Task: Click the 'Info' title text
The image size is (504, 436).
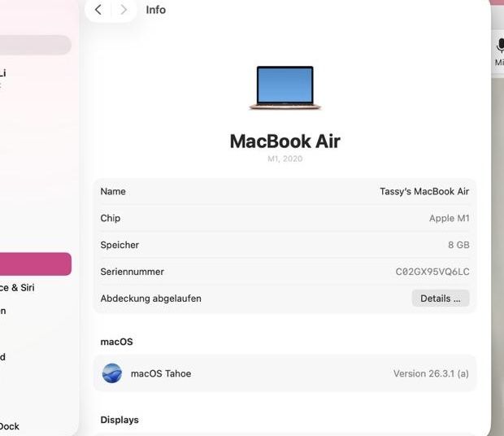Action: point(155,10)
